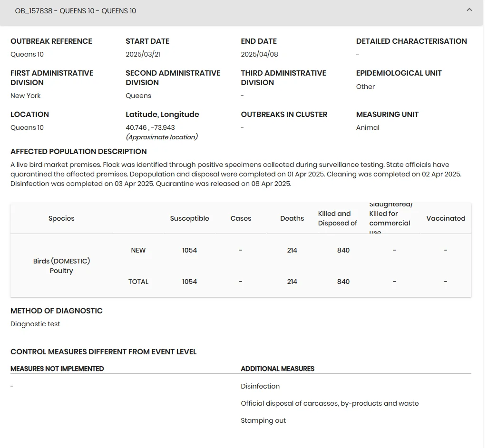Click the Latitude, Longitude label
Screen dimensions: 488x448
pos(162,115)
